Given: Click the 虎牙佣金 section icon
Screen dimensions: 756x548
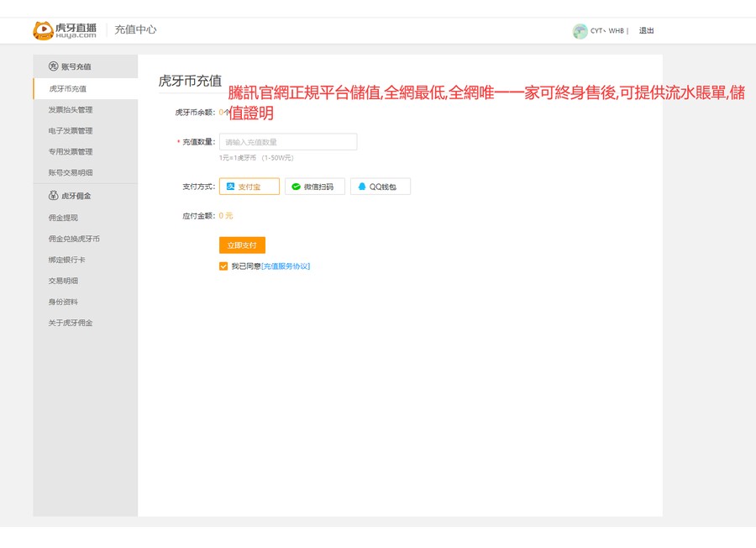Looking at the screenshot, I should coord(53,196).
